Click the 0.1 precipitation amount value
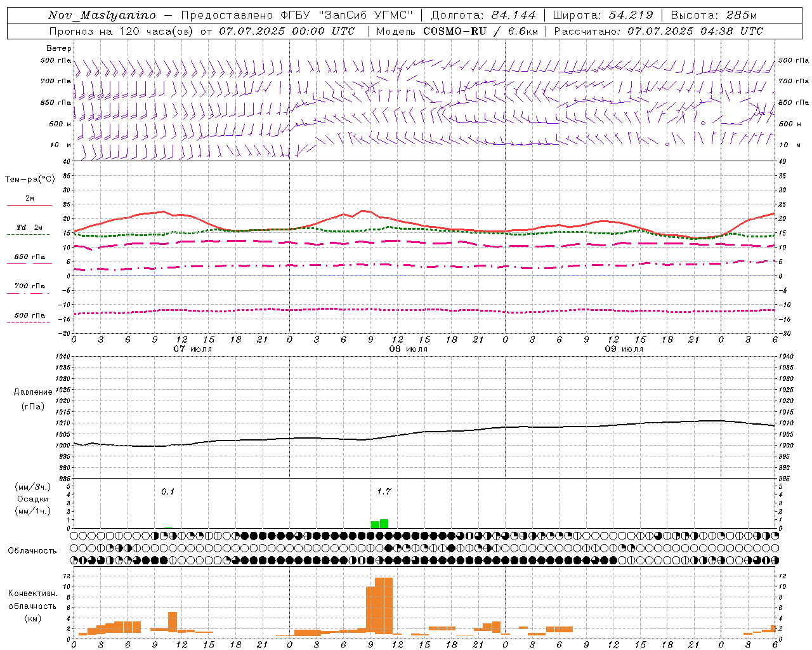 pos(167,491)
